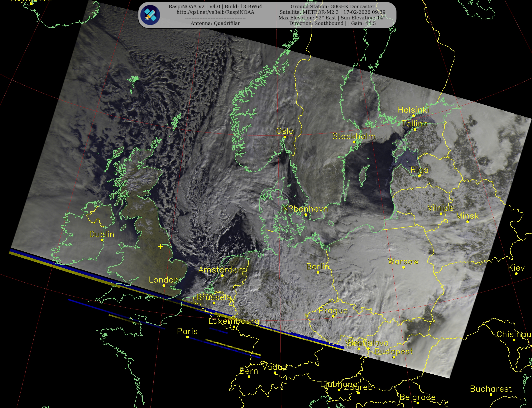532x408 pixels.
Task: Click the Ground Station G0GHK Doncaster text
Action: (332, 7)
